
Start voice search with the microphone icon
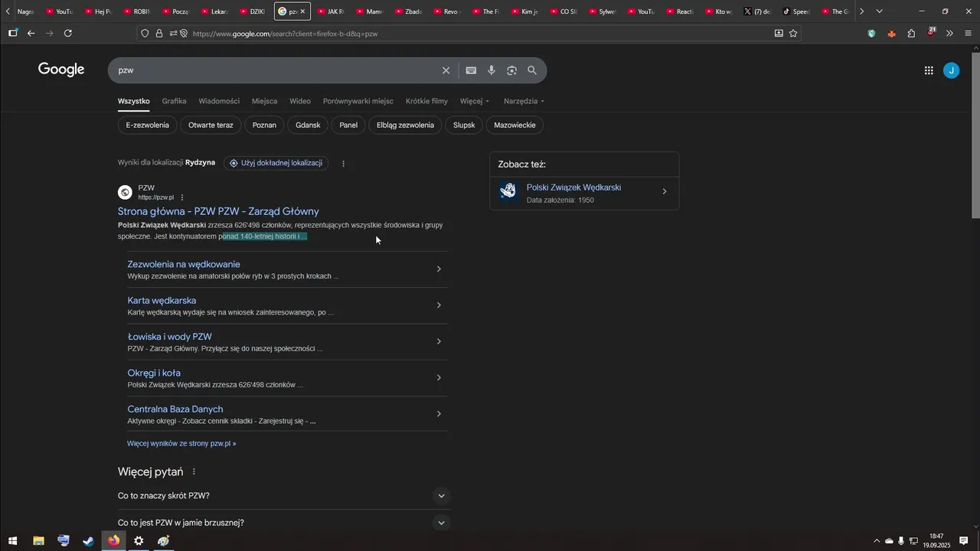[x=492, y=70]
